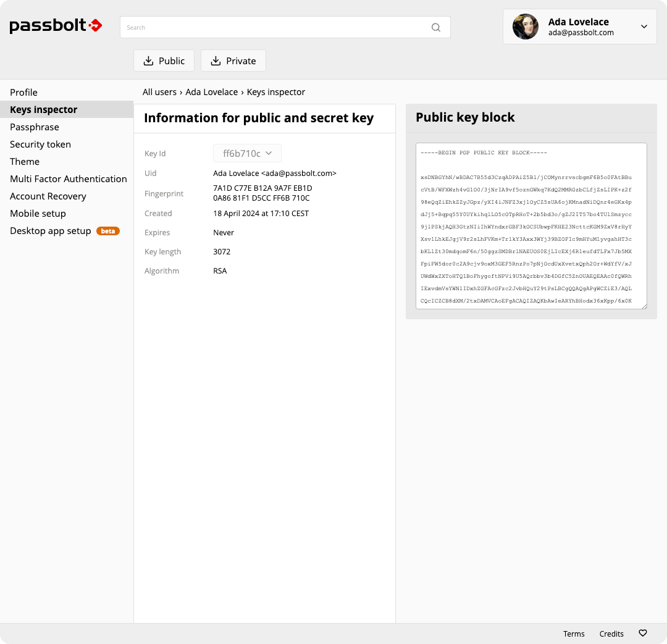Screen dimensions: 667x644
Task: Navigate to Account Recovery
Action: click(x=48, y=196)
